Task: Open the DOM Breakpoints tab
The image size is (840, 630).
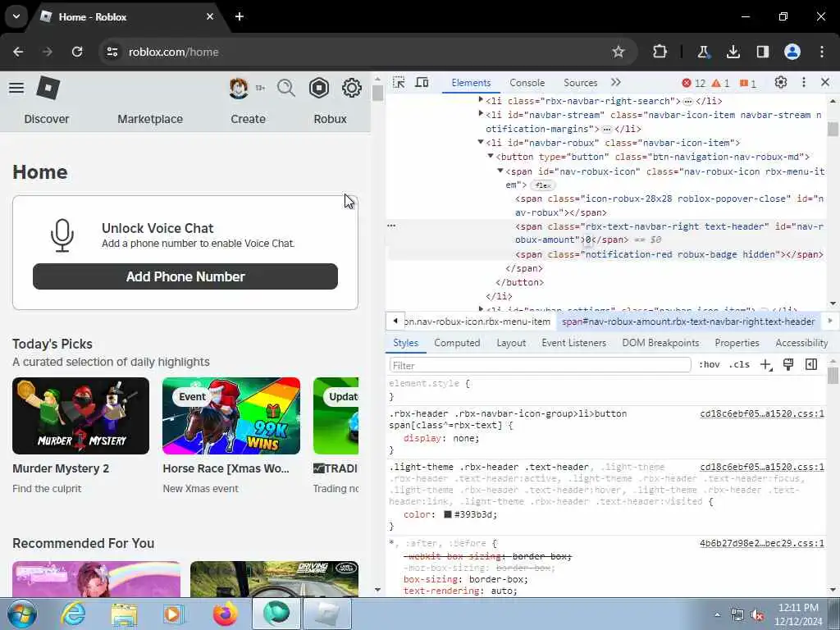Action: [660, 343]
